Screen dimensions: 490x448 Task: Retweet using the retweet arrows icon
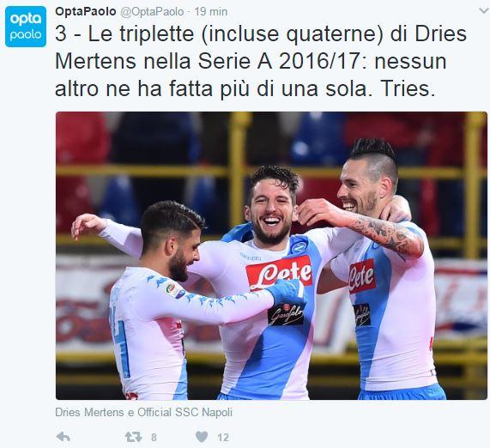click(133, 437)
